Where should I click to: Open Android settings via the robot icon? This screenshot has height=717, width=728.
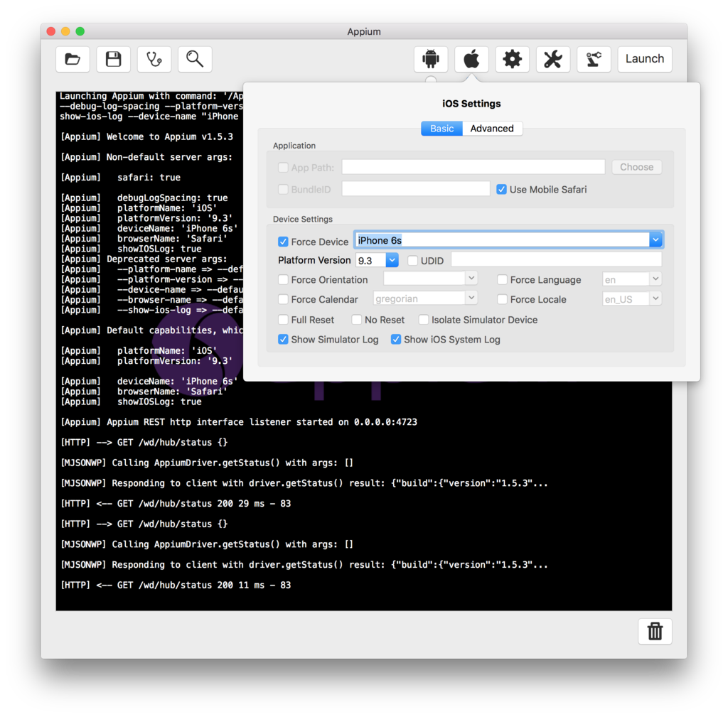pos(431,59)
